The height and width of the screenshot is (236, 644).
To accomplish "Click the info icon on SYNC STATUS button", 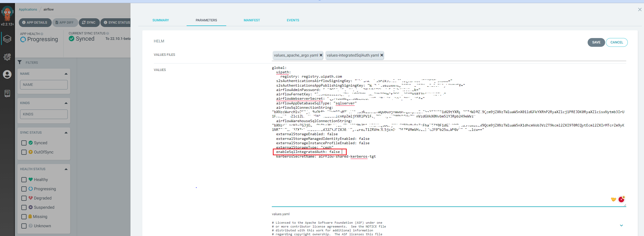I will coord(105,22).
